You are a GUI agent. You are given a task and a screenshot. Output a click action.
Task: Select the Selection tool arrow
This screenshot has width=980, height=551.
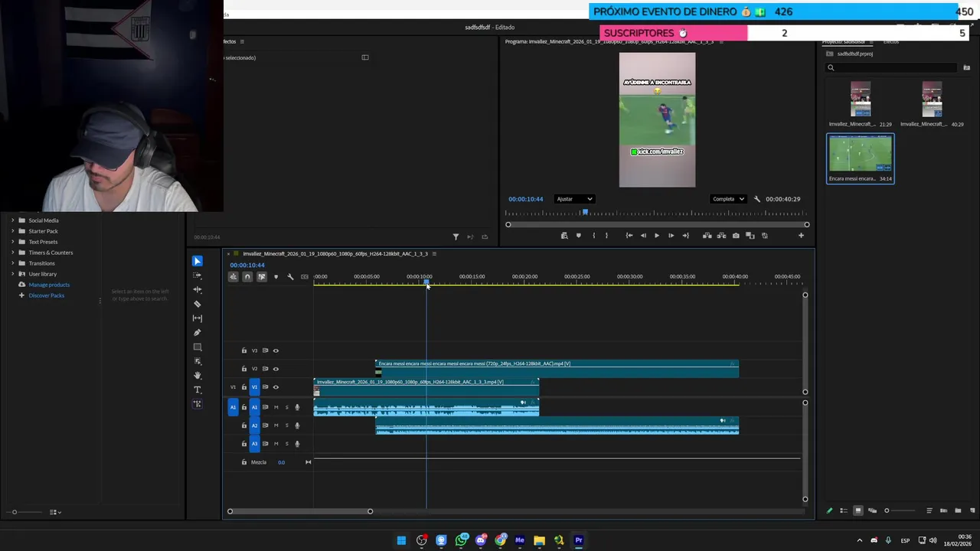coord(198,261)
